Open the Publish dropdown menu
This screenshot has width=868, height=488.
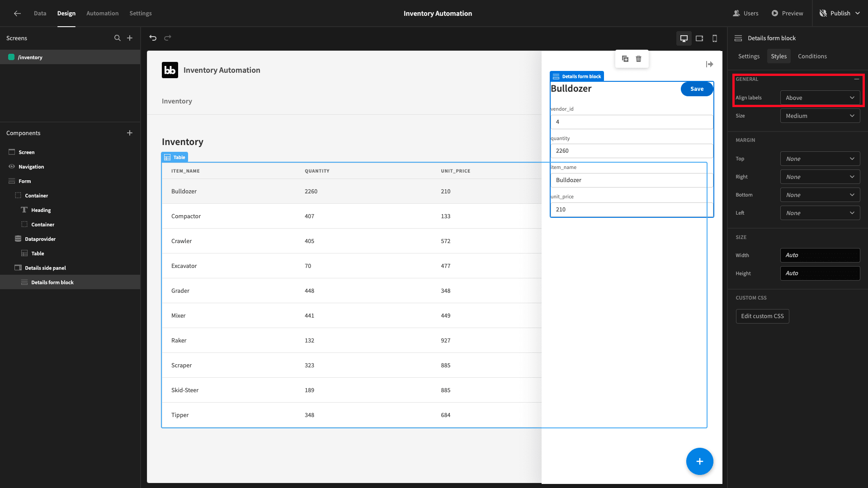[x=840, y=14]
